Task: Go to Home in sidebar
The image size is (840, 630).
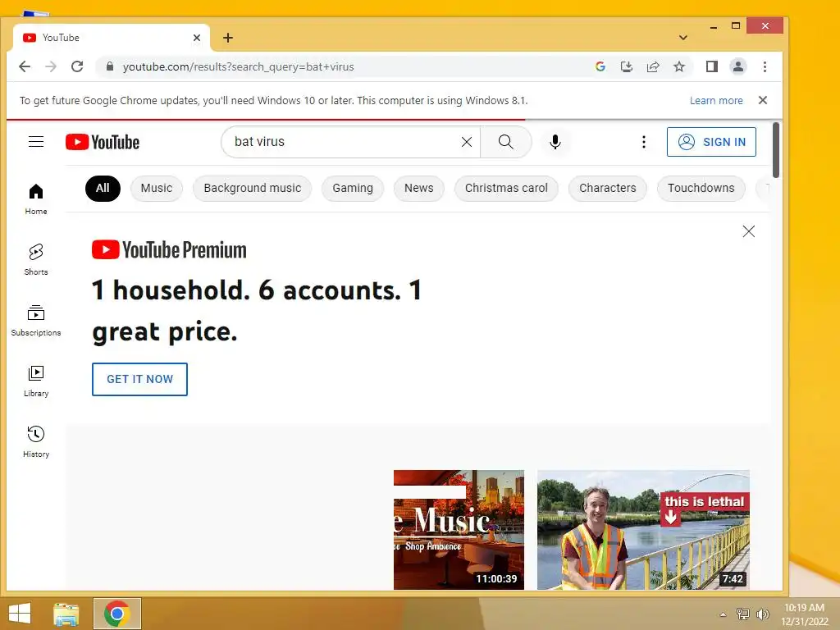Action: [x=36, y=199]
